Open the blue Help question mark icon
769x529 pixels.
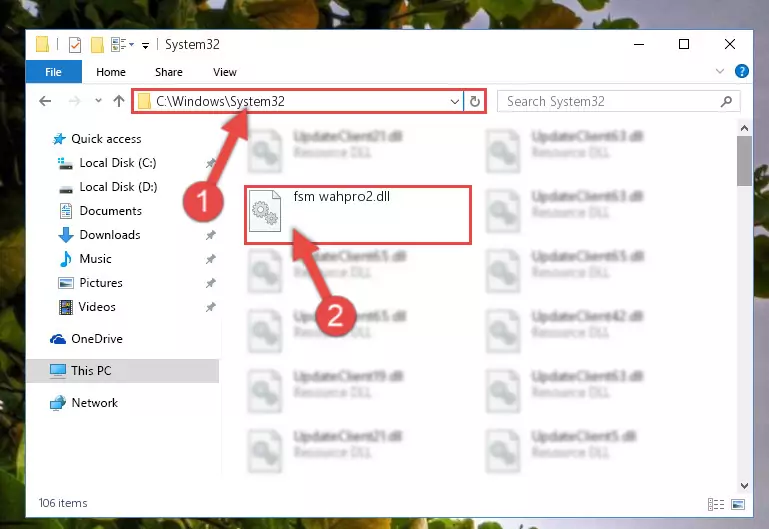742,72
